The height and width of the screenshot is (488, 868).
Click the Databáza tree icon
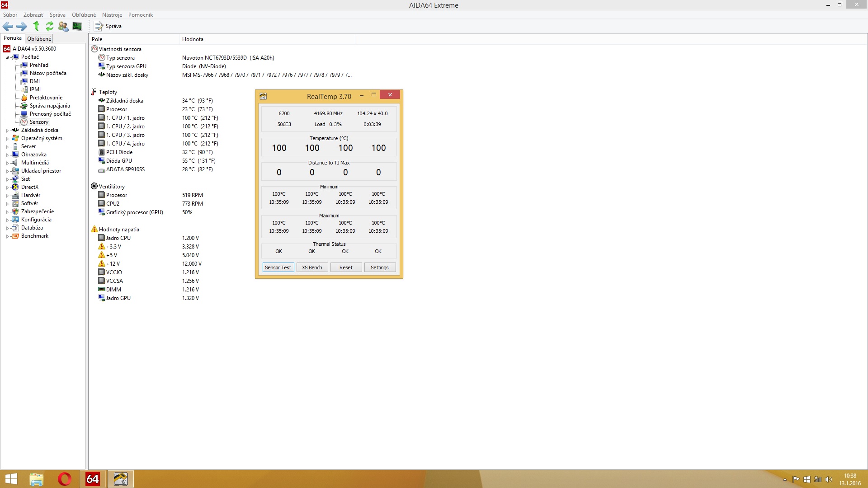[15, 228]
